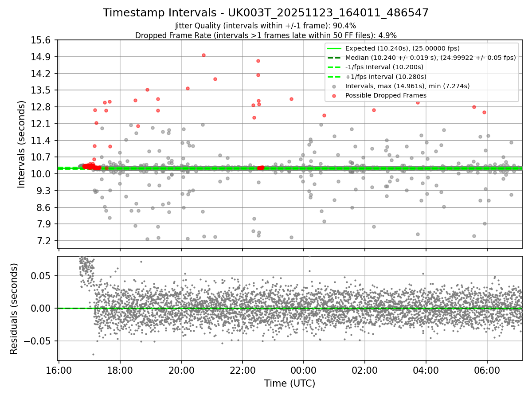Click the '9.3' y-axis tick label
The height and width of the screenshot is (399, 532).
coord(44,191)
